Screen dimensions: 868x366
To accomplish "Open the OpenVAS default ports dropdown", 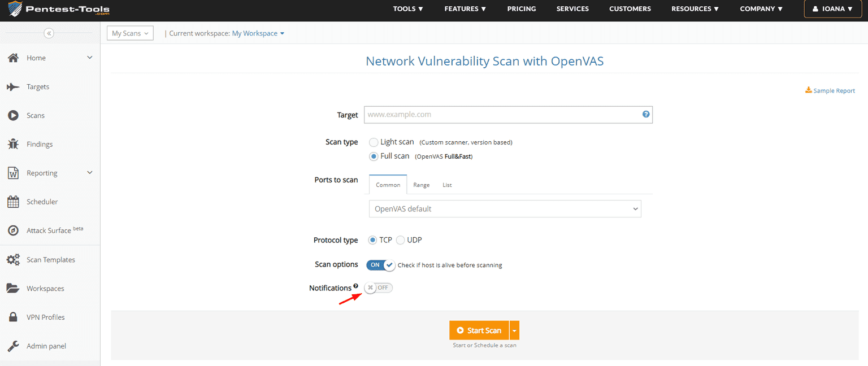I will 505,209.
